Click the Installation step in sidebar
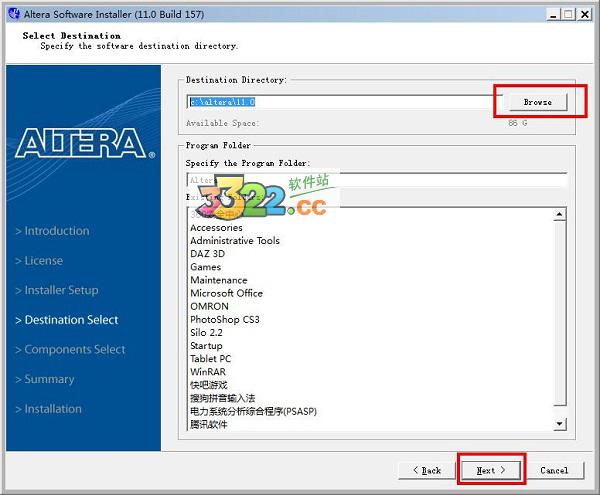 coord(49,409)
